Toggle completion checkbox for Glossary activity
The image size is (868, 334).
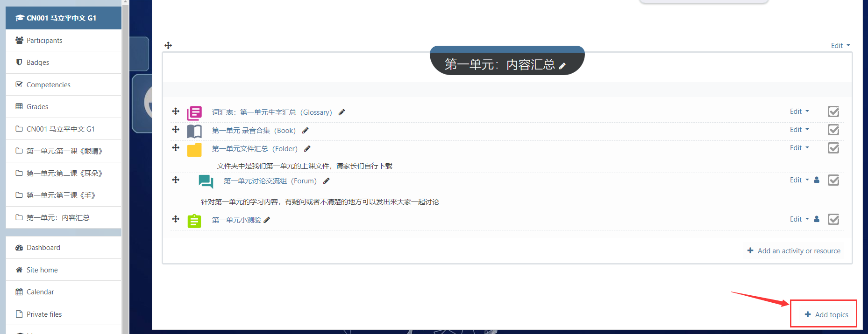(x=833, y=112)
